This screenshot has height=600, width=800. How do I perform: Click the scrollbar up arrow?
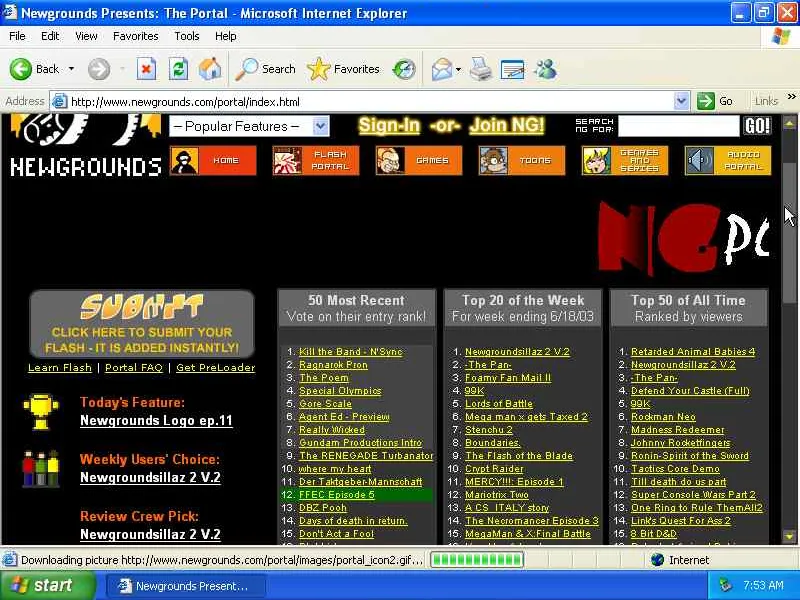(789, 123)
